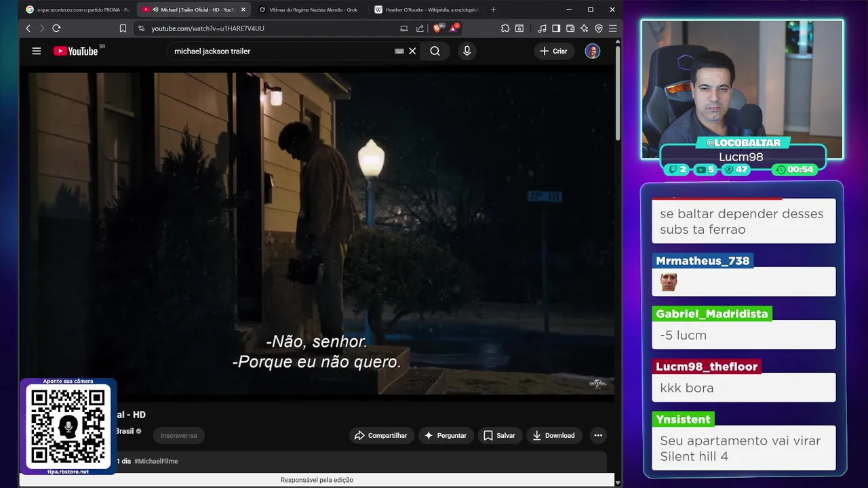
Task: Open the Criar create button
Action: 554,51
